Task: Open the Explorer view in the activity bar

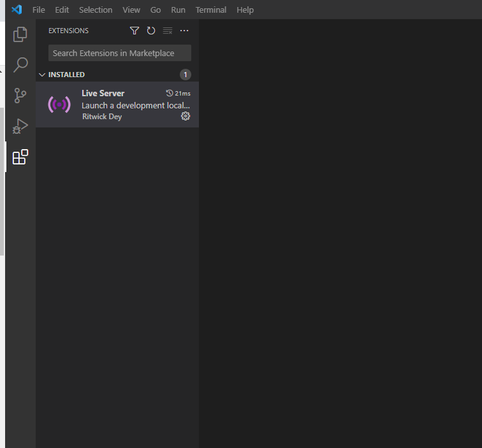Action: click(x=20, y=34)
